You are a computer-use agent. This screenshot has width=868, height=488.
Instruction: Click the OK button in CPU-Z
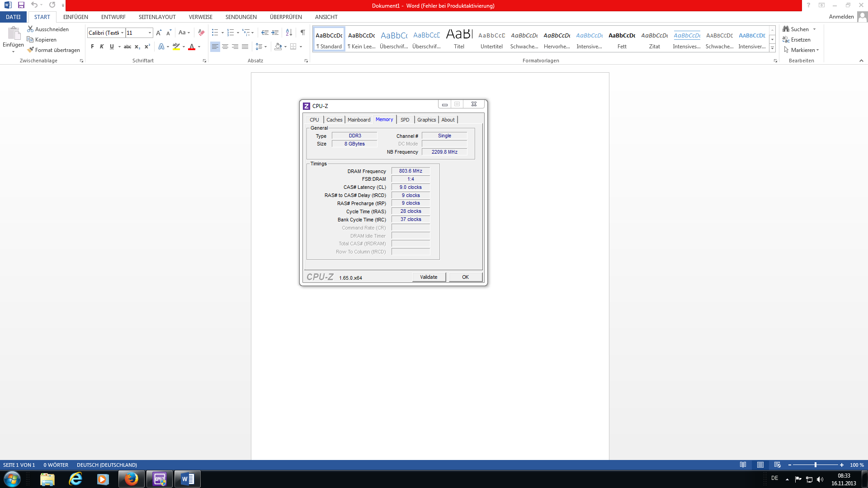(465, 277)
